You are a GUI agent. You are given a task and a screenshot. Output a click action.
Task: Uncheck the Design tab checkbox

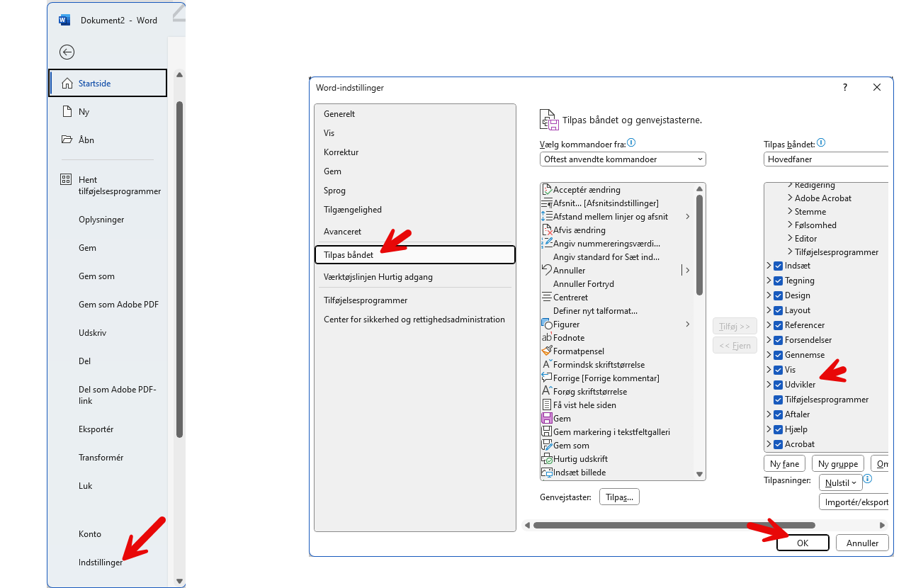(x=778, y=295)
